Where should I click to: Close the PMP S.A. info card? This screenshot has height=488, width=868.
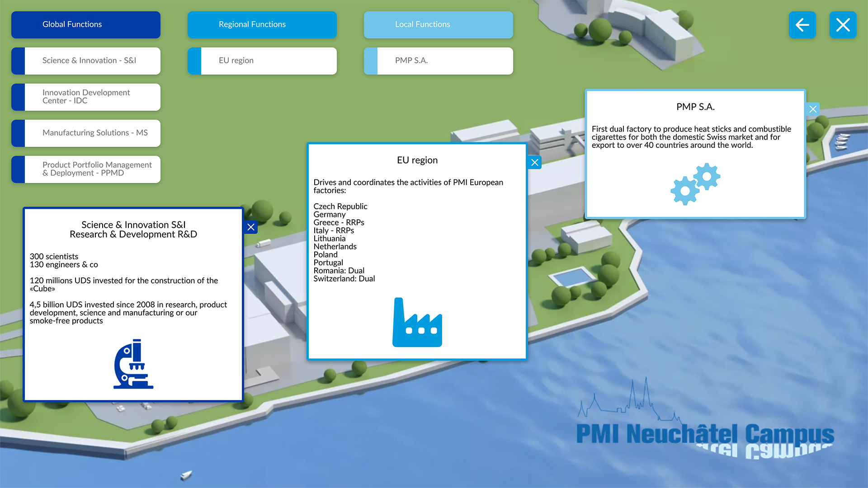[813, 109]
